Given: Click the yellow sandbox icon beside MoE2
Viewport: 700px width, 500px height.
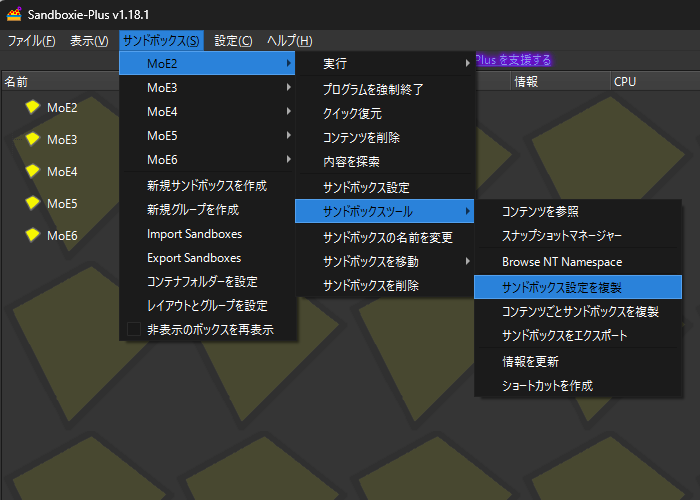Looking at the screenshot, I should click(x=33, y=107).
